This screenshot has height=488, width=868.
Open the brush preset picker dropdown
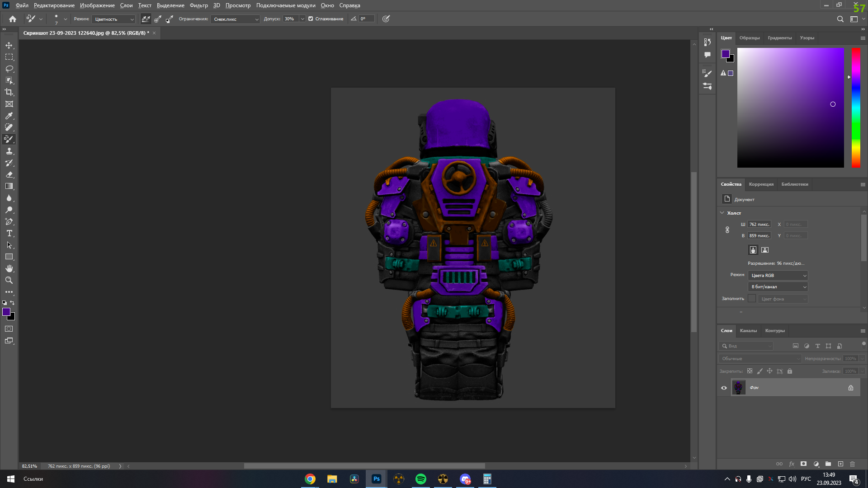click(65, 19)
